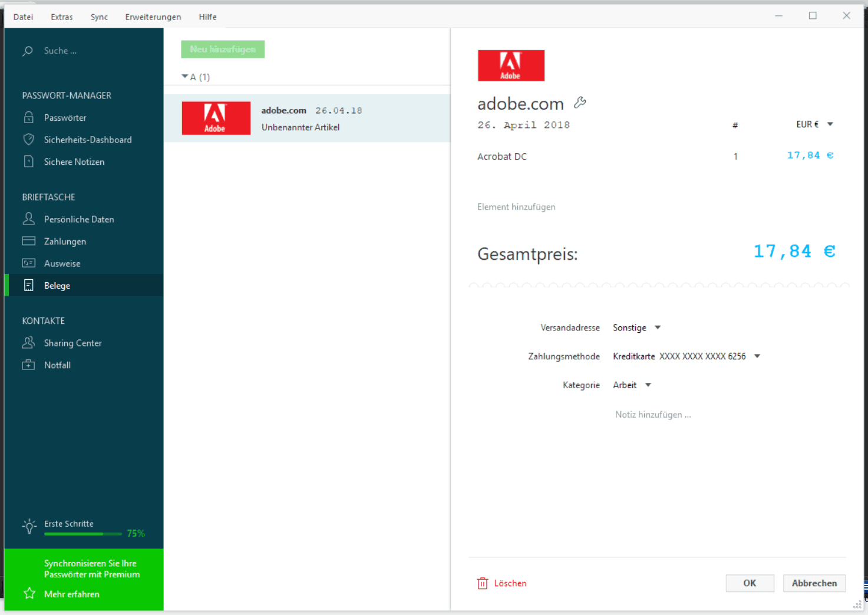Click the 75% progress label
The height and width of the screenshot is (615, 868).
pos(136,533)
